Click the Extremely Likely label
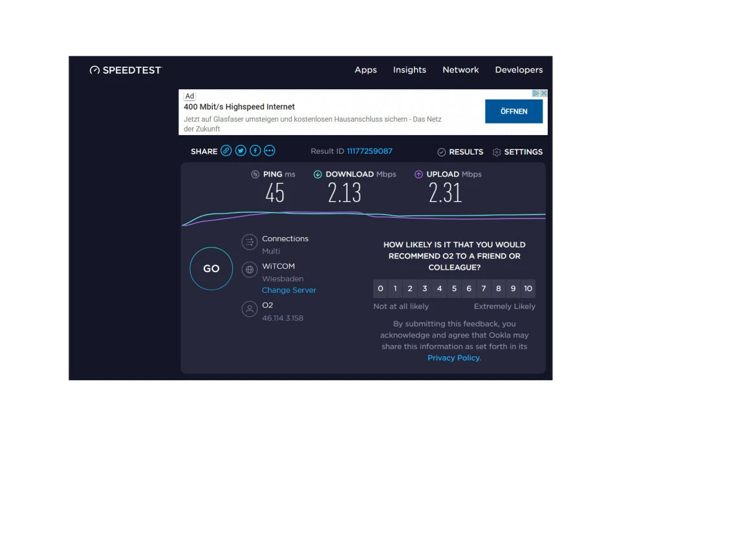756x534 pixels. (504, 306)
